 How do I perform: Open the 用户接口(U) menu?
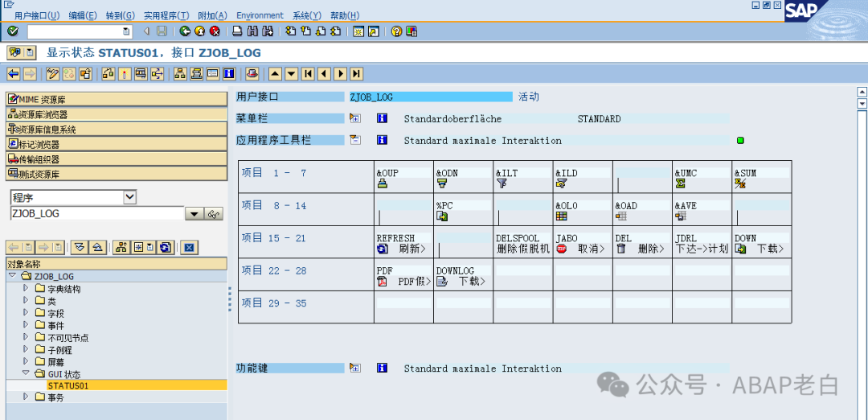coord(36,15)
